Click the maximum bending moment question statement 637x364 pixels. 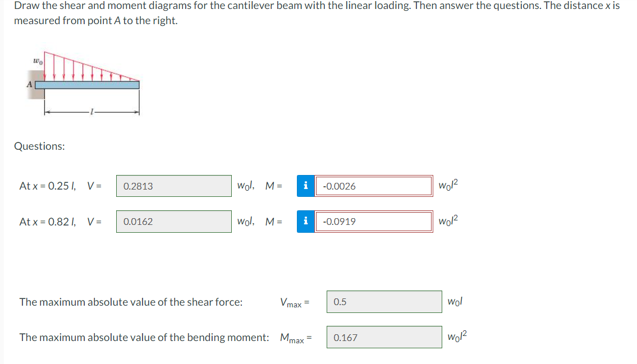point(140,337)
